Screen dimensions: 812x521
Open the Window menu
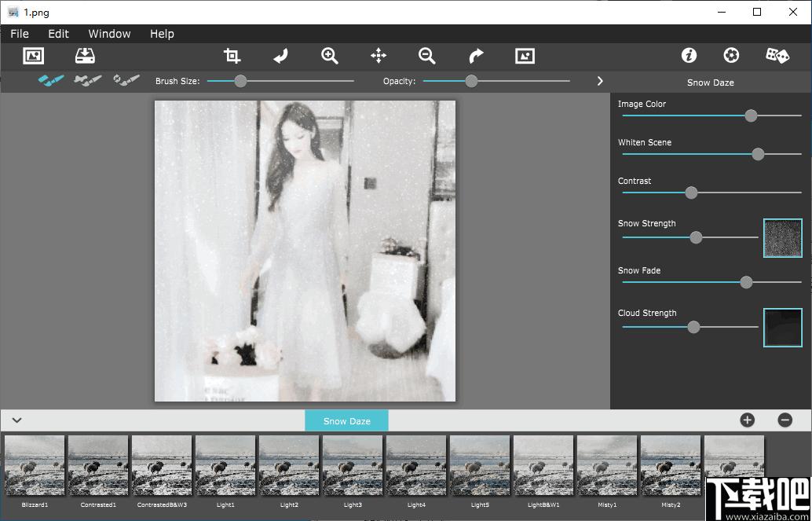click(x=109, y=34)
